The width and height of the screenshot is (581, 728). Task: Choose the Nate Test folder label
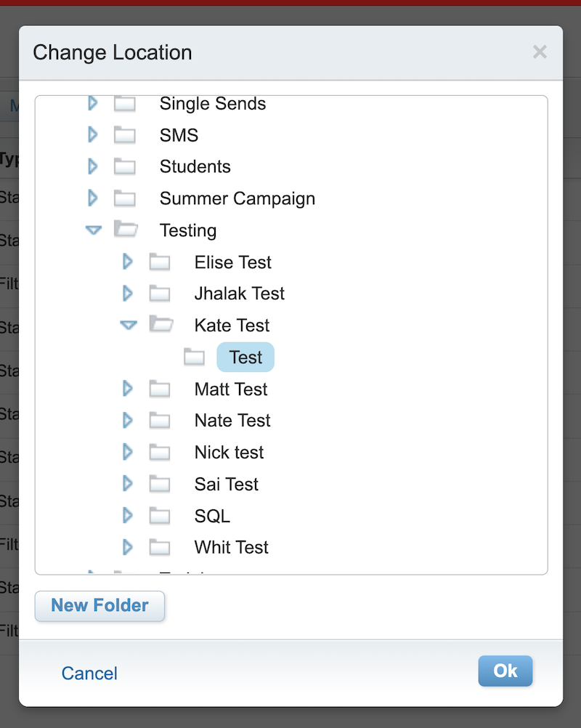pos(232,420)
